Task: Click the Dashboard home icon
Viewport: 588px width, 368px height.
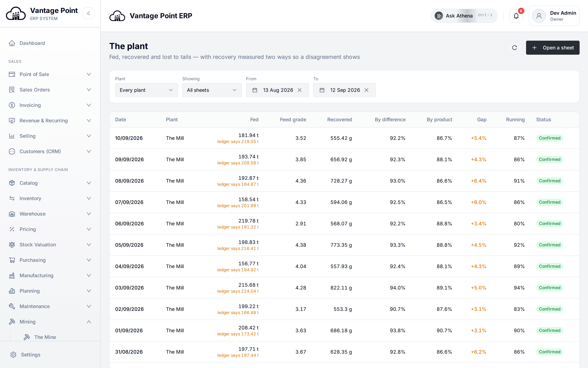Action: point(12,43)
